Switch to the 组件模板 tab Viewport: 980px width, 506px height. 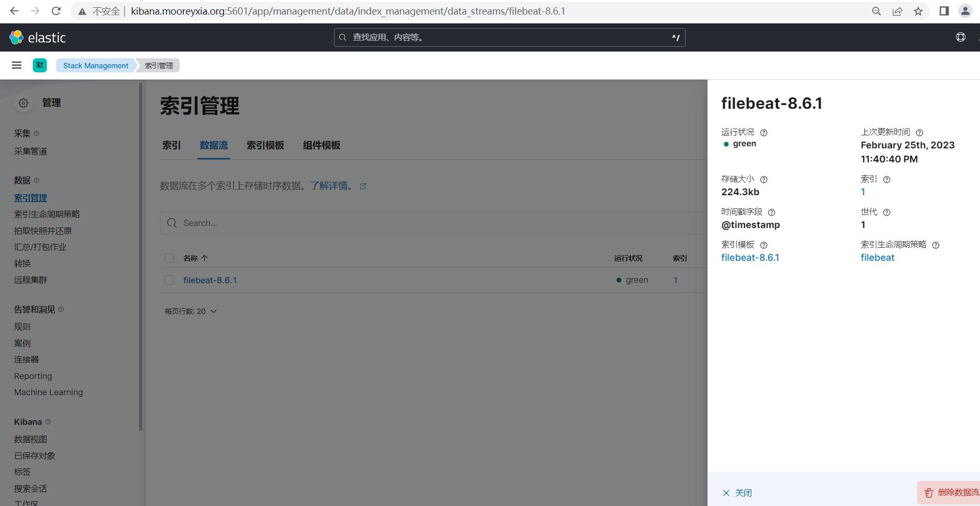click(x=321, y=145)
